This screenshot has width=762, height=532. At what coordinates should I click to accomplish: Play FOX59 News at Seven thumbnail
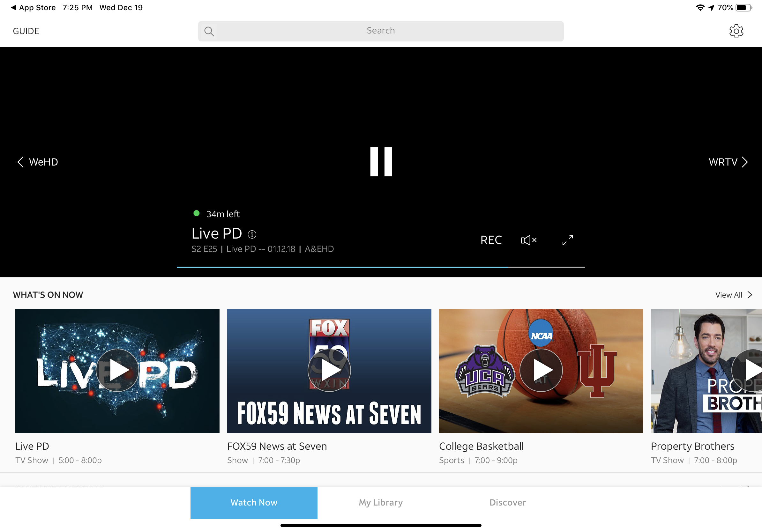click(329, 370)
